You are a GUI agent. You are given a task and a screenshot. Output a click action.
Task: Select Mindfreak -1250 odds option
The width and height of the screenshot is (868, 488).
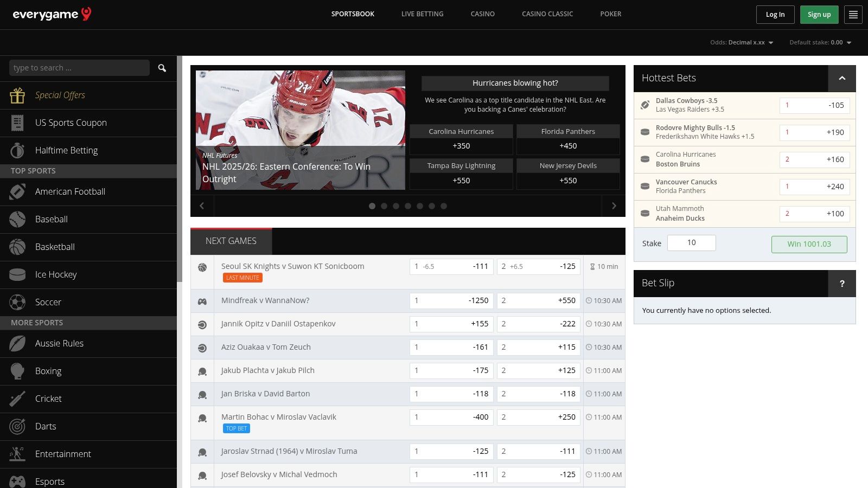pos(451,300)
